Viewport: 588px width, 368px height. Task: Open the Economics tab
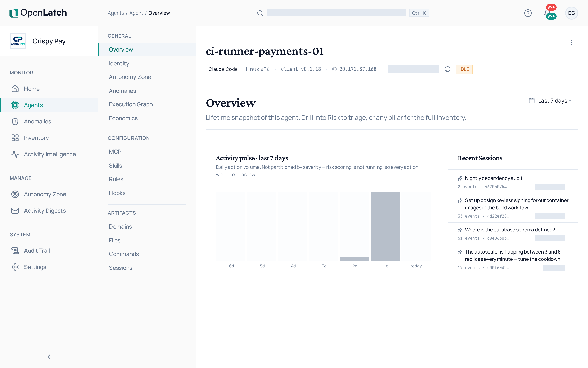click(147, 118)
